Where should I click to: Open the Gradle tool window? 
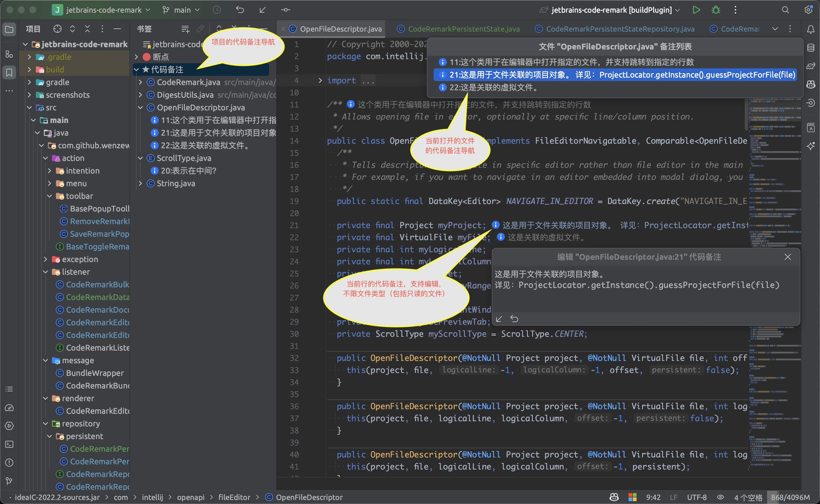point(811,66)
